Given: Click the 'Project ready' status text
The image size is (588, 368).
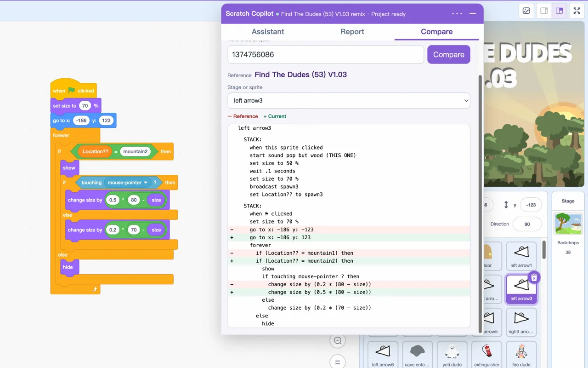Looking at the screenshot, I should coord(388,14).
